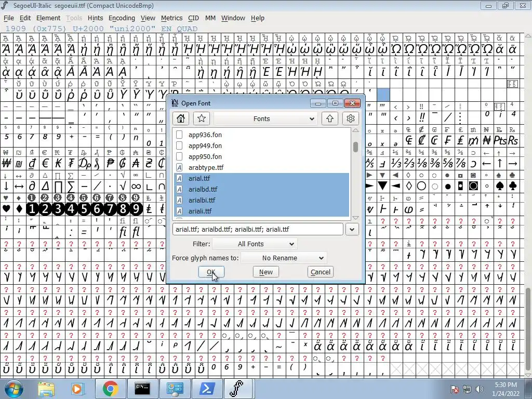
Task: Select the Pts peseta glyph cell
Action: [500, 140]
